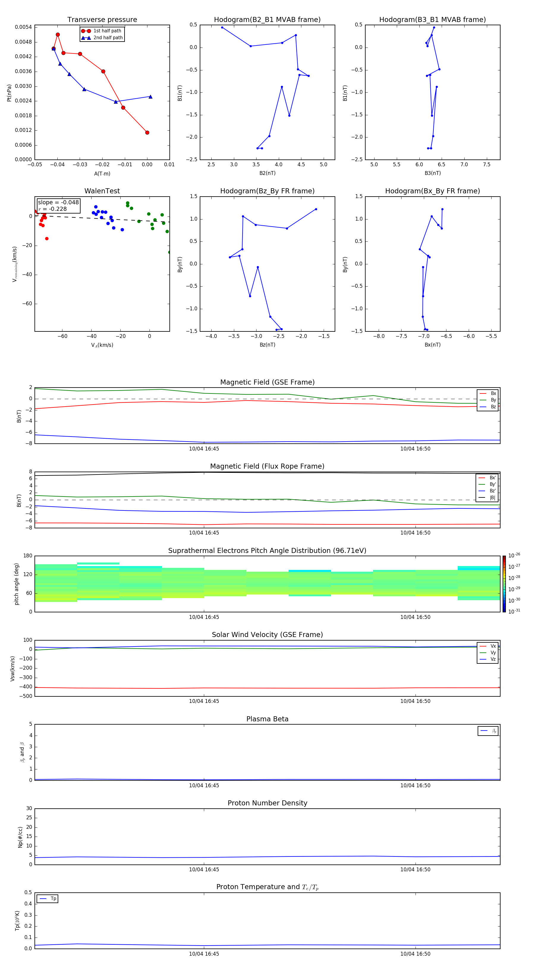Click '10/04 16:45' tick under Plasma Beta
This screenshot has width=535, height=980.
click(x=204, y=785)
